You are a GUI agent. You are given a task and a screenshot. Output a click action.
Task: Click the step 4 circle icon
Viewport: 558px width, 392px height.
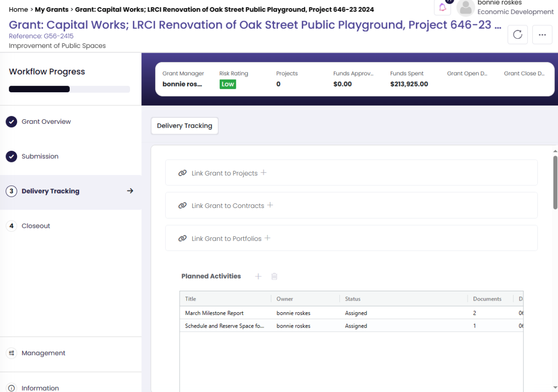(x=12, y=226)
